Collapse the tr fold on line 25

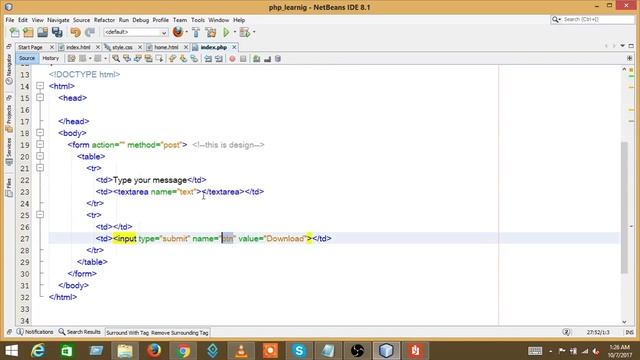click(40, 215)
